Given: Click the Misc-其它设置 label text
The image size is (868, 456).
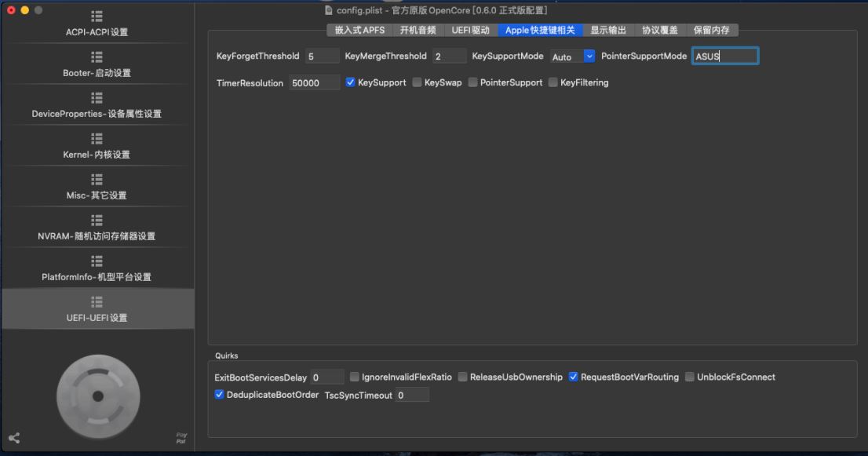Looking at the screenshot, I should click(x=97, y=195).
